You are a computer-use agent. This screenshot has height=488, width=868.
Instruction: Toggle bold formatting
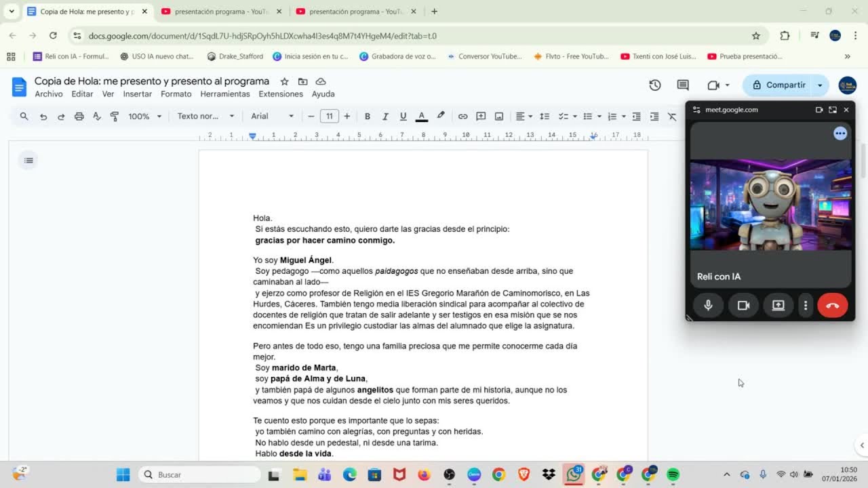[367, 117]
